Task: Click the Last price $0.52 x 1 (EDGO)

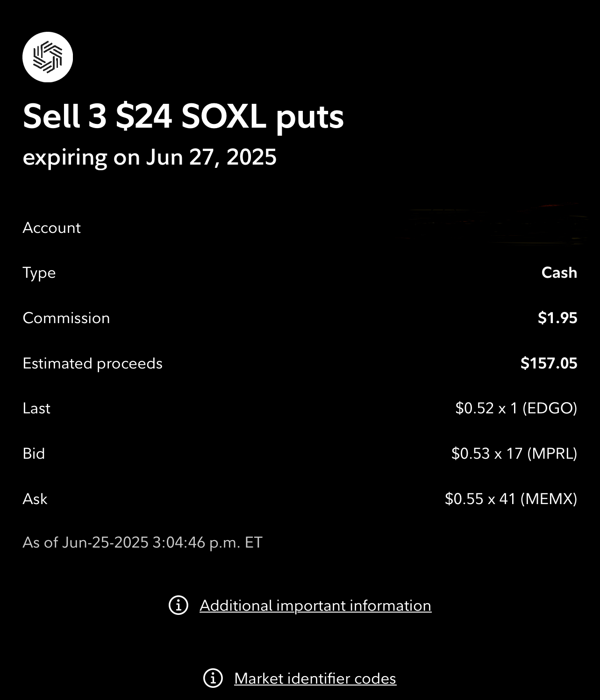Action: [516, 408]
